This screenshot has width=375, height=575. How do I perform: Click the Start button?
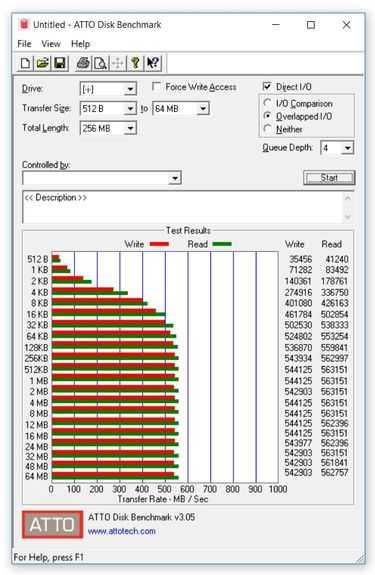point(329,178)
